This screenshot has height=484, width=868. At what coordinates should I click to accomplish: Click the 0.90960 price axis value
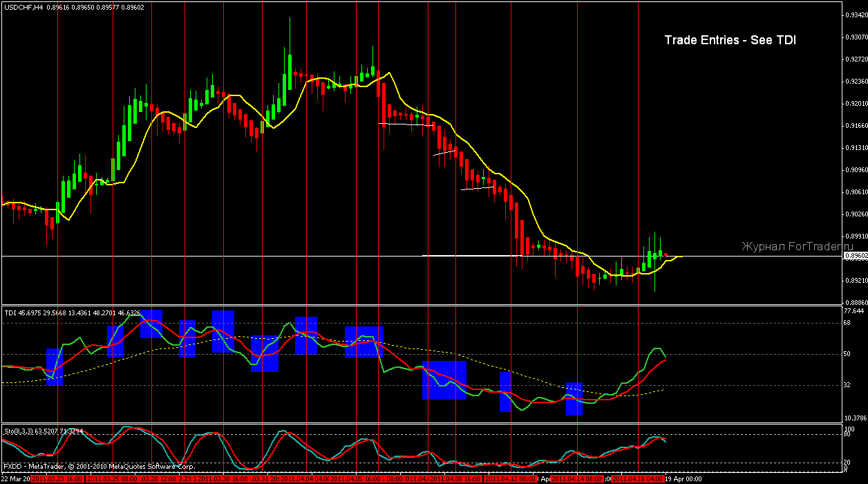(x=856, y=169)
